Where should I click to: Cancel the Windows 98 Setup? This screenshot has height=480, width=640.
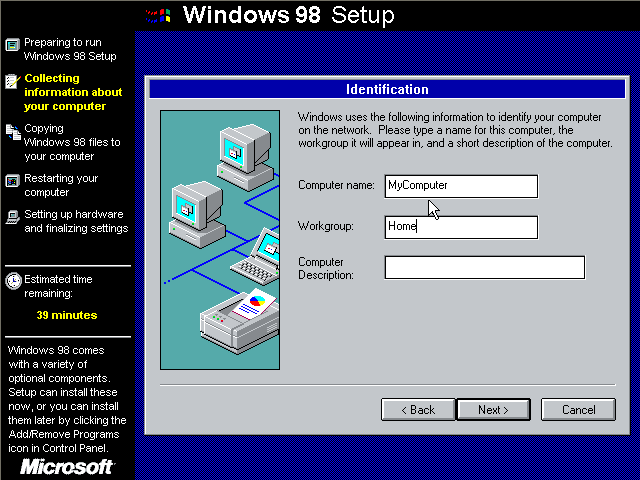[x=578, y=409]
